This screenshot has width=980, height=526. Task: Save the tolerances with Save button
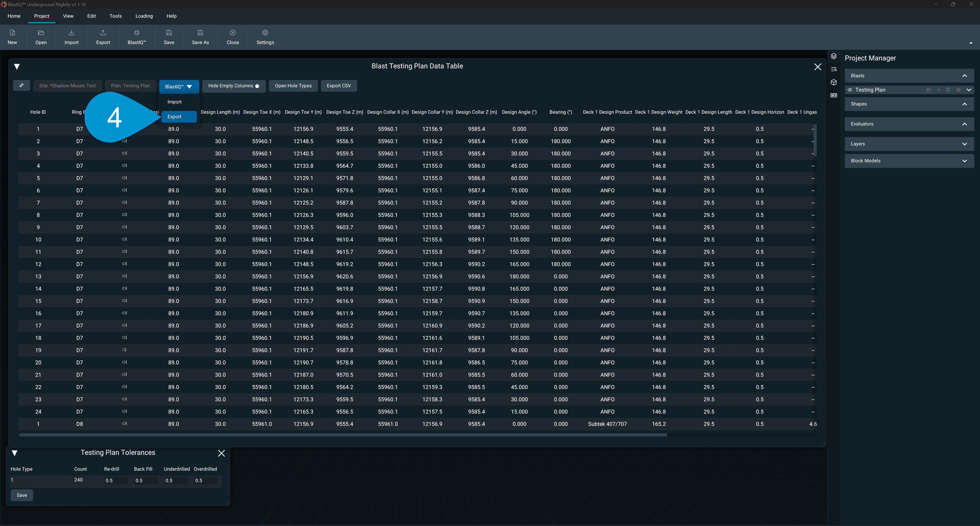click(22, 495)
